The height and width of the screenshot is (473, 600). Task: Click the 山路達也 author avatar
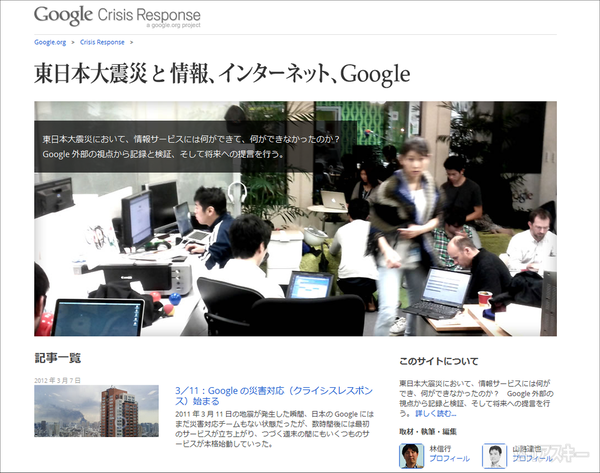[x=494, y=456]
